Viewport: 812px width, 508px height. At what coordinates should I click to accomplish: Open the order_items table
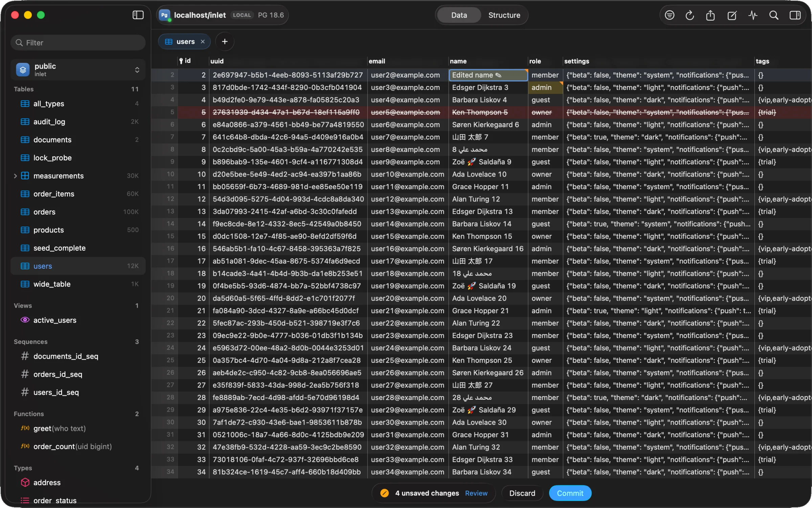click(78, 194)
